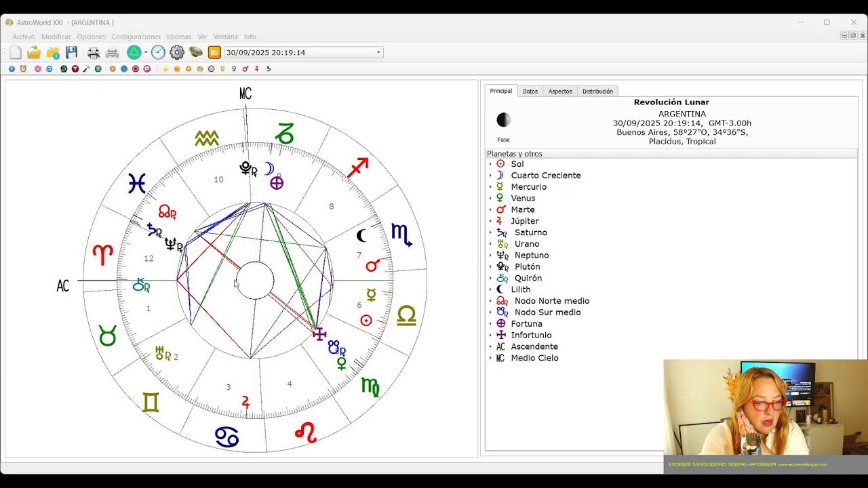This screenshot has height=488, width=868.
Task: Switch to the Aspectos tab
Action: pyautogui.click(x=560, y=91)
